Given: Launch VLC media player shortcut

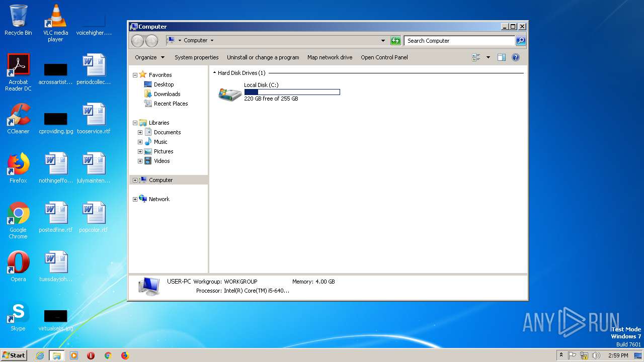Looking at the screenshot, I should point(55,23).
